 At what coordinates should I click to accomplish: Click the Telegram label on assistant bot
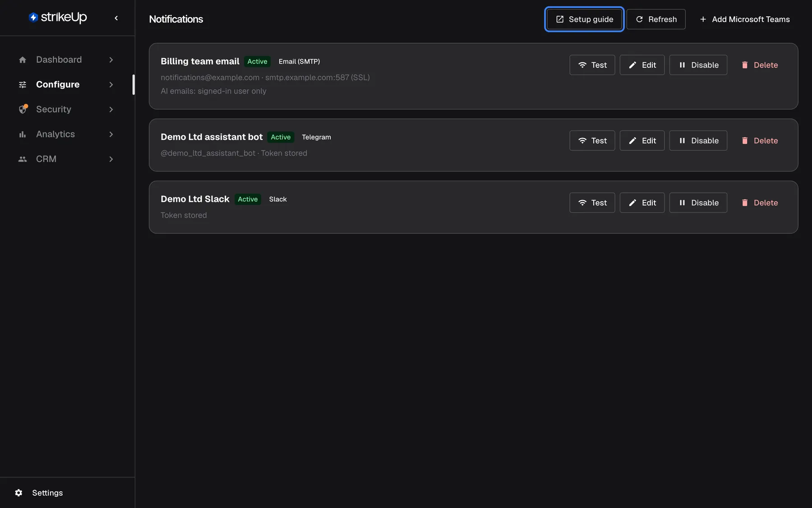coord(316,137)
